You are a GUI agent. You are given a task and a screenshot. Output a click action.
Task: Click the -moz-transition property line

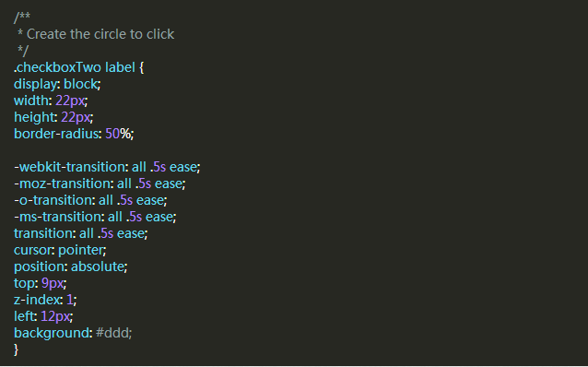point(100,183)
